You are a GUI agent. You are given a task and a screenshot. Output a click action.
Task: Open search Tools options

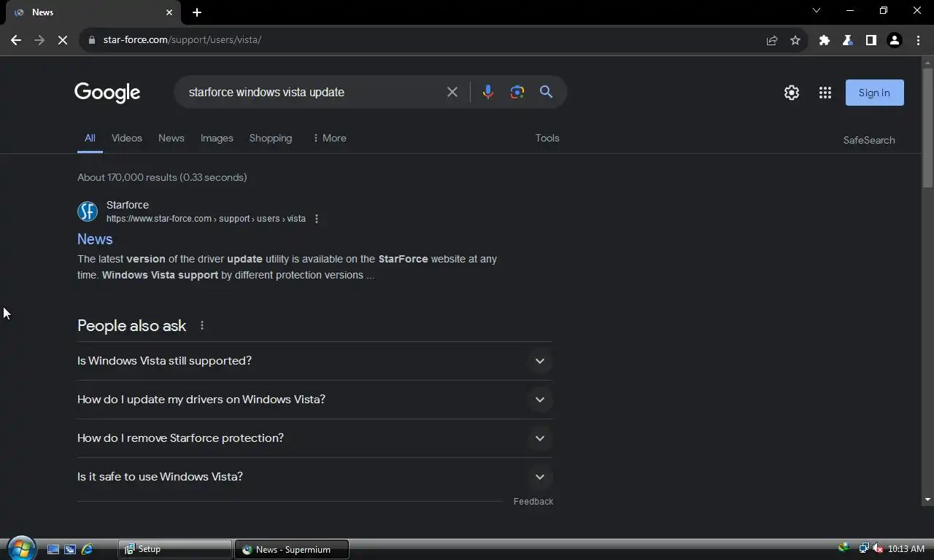coord(547,138)
